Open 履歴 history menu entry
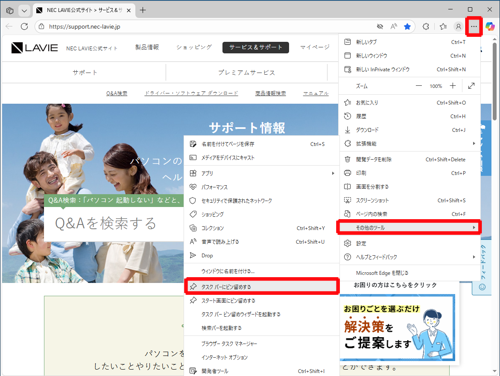 pos(410,116)
